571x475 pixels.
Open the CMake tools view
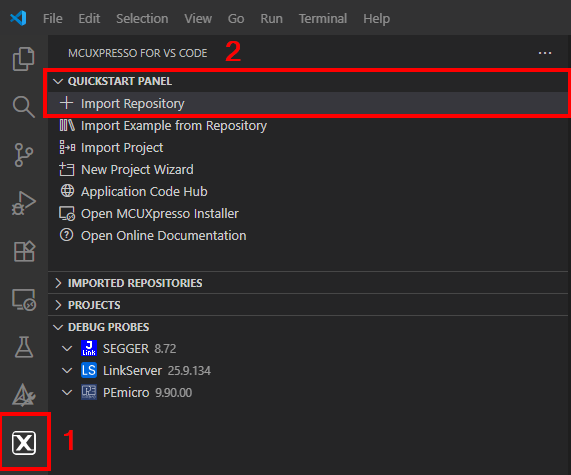(x=24, y=395)
